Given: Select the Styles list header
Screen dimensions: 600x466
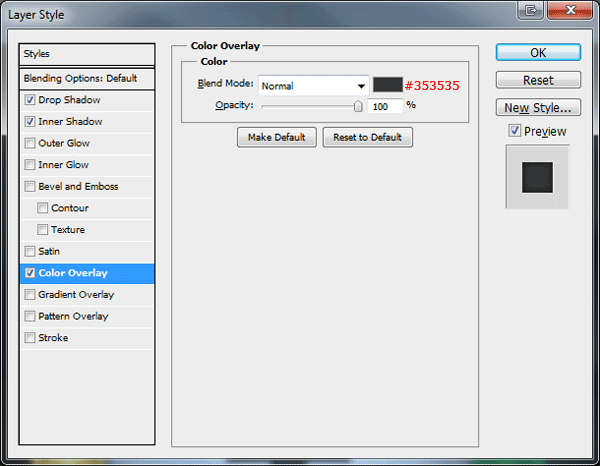Looking at the screenshot, I should pos(87,54).
